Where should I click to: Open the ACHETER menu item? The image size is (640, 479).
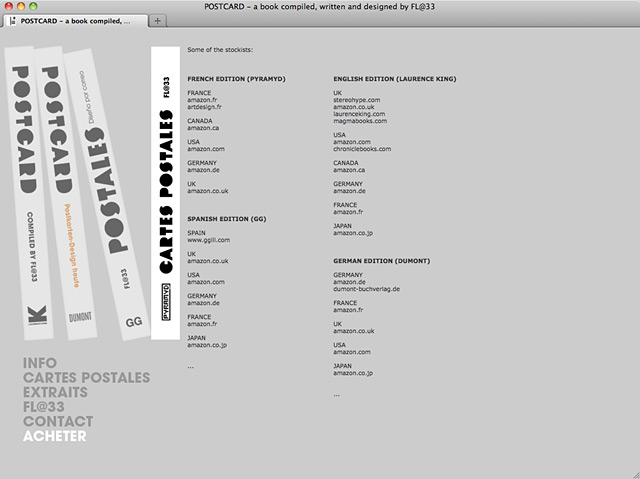point(55,436)
